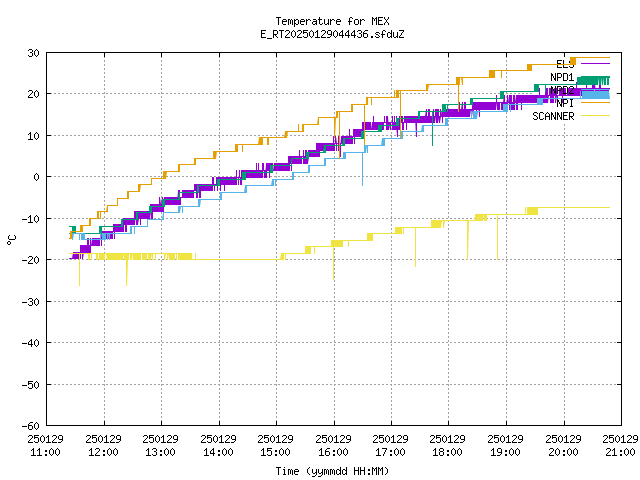Click the x-axis tick label 250129 18:00
Image resolution: width=640 pixels, height=480 pixels.
(x=448, y=446)
